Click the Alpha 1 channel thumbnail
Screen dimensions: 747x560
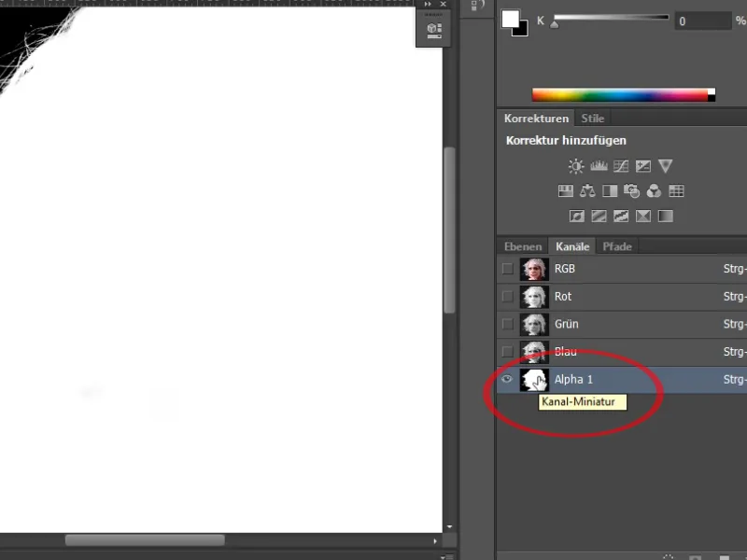pos(534,380)
